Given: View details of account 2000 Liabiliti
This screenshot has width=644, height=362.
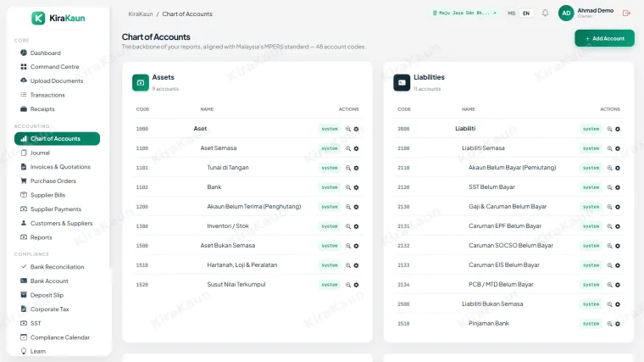Looking at the screenshot, I should coord(609,129).
